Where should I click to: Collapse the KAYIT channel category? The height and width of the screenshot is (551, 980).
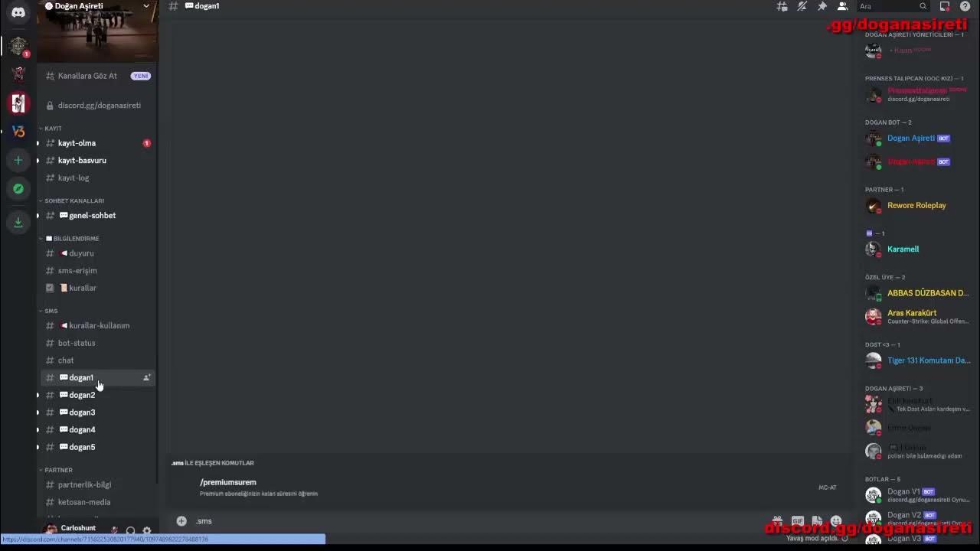coord(53,128)
